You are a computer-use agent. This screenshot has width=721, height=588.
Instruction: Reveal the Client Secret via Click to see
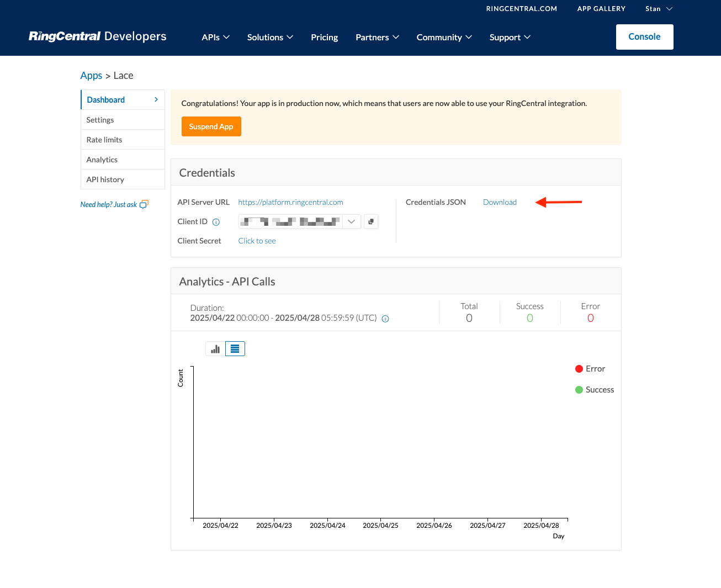[257, 241]
